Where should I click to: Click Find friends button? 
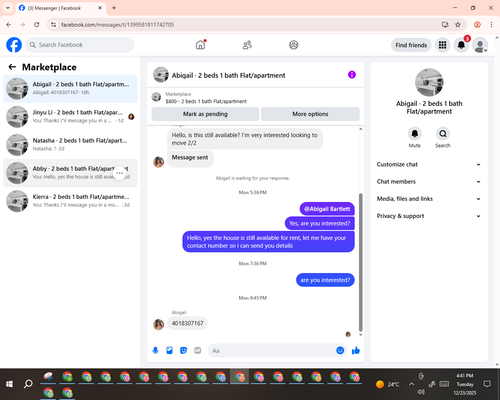pyautogui.click(x=411, y=45)
